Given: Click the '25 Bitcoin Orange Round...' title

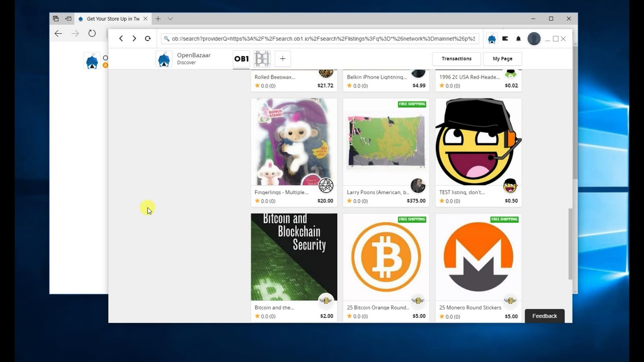Looking at the screenshot, I should (377, 307).
